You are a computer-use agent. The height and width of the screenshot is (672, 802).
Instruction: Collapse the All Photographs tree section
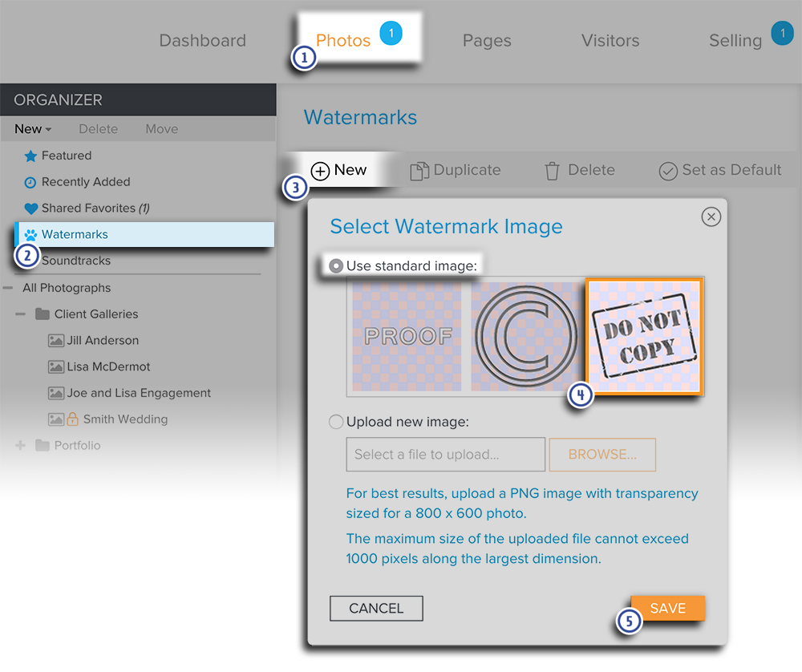coord(9,287)
